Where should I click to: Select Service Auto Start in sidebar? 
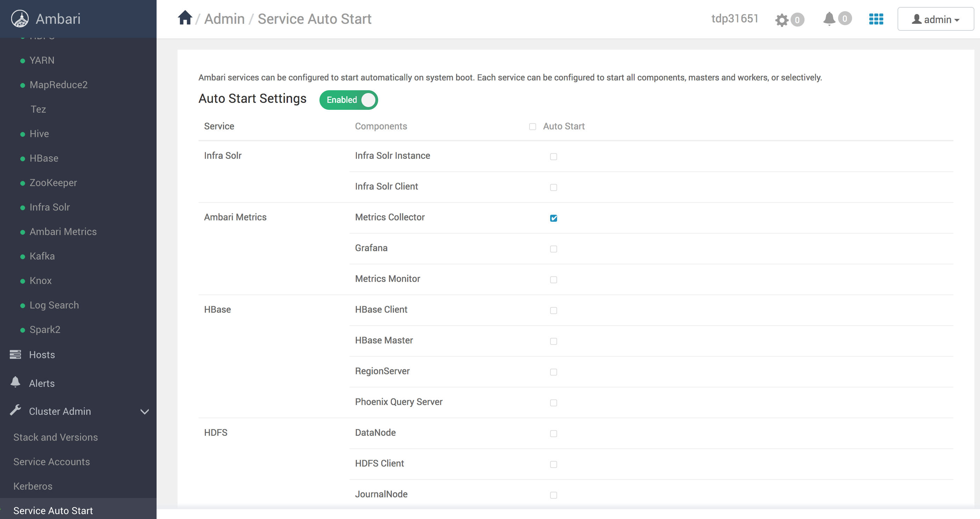(x=53, y=511)
